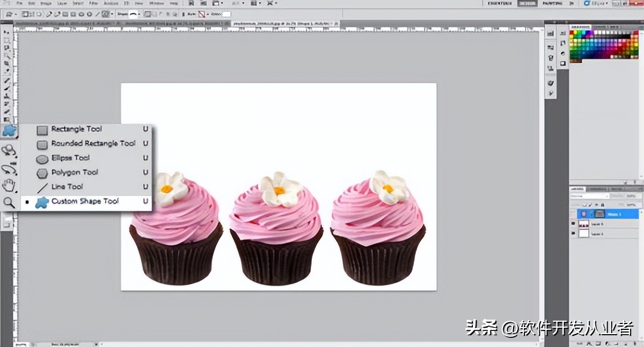Screen dimensions: 644x347
Task: Open the geometry options arrow in options bar
Action: pos(112,13)
